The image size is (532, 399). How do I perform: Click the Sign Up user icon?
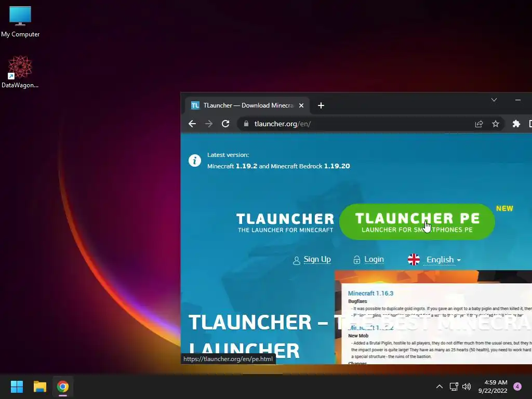coord(296,260)
